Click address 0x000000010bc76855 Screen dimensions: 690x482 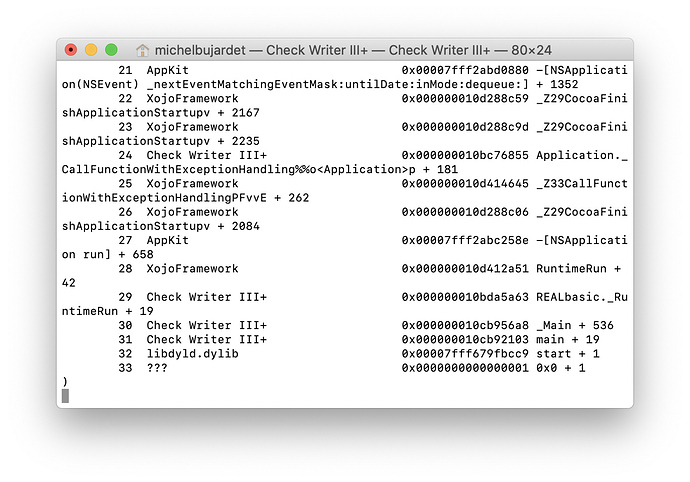coord(465,155)
